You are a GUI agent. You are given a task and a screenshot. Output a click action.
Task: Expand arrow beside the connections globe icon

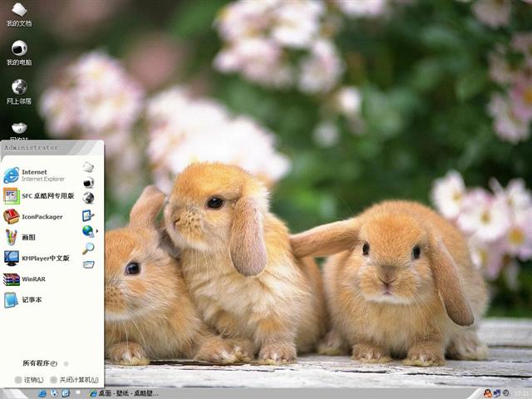click(97, 231)
